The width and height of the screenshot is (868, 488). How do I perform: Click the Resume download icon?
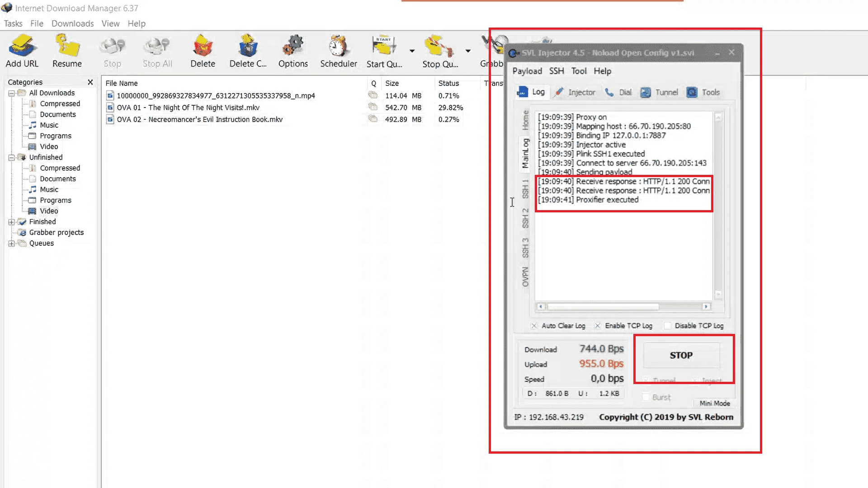[x=67, y=46]
